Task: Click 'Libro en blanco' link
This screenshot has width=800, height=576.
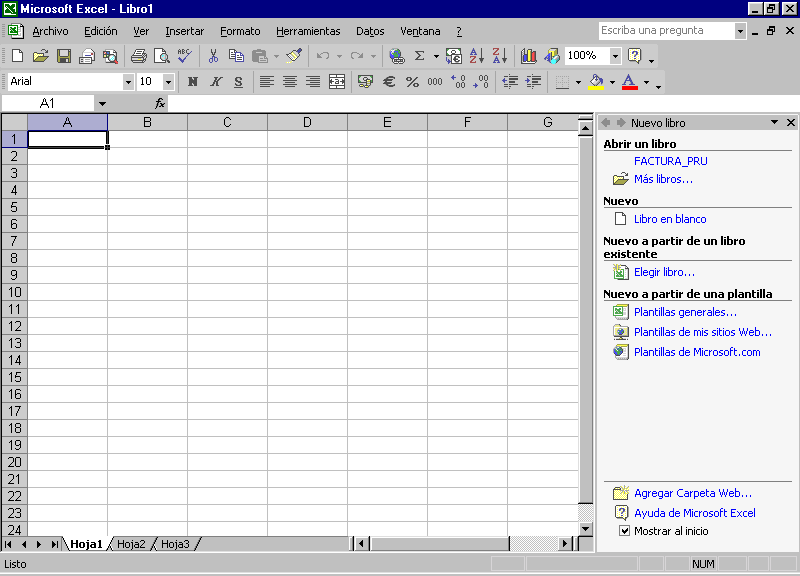Action: coord(670,219)
